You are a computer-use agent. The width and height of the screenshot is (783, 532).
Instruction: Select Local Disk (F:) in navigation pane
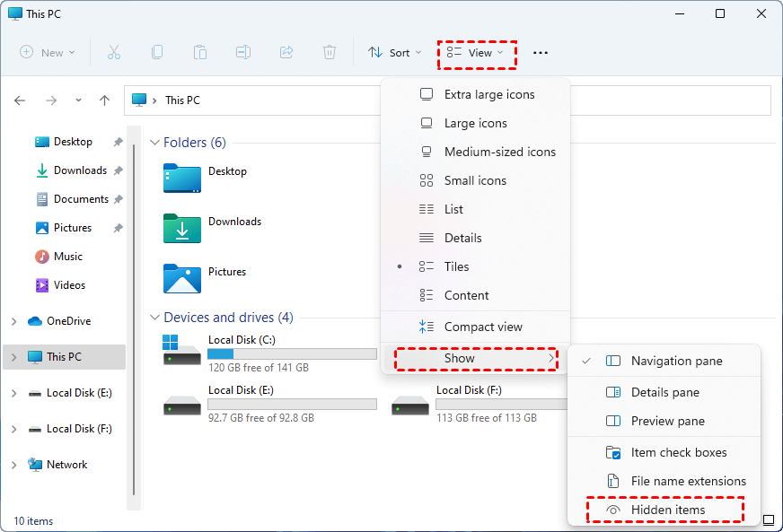click(70, 429)
